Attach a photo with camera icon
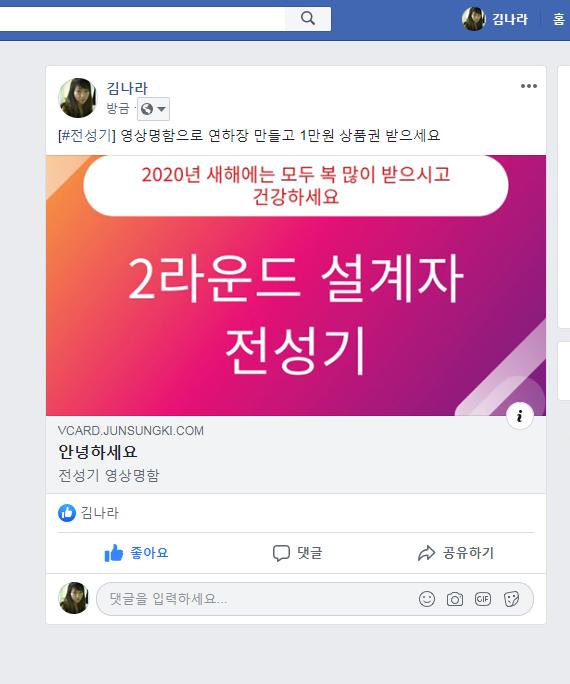The width and height of the screenshot is (570, 684). [x=454, y=599]
